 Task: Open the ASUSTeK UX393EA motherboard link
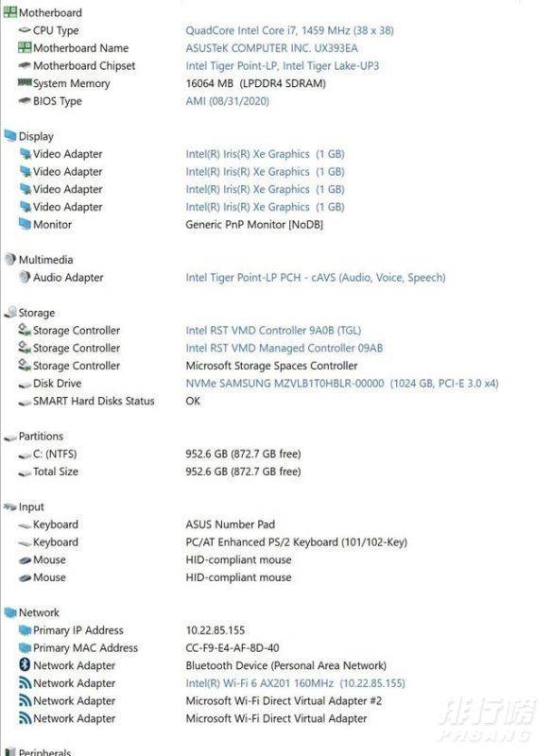point(271,48)
